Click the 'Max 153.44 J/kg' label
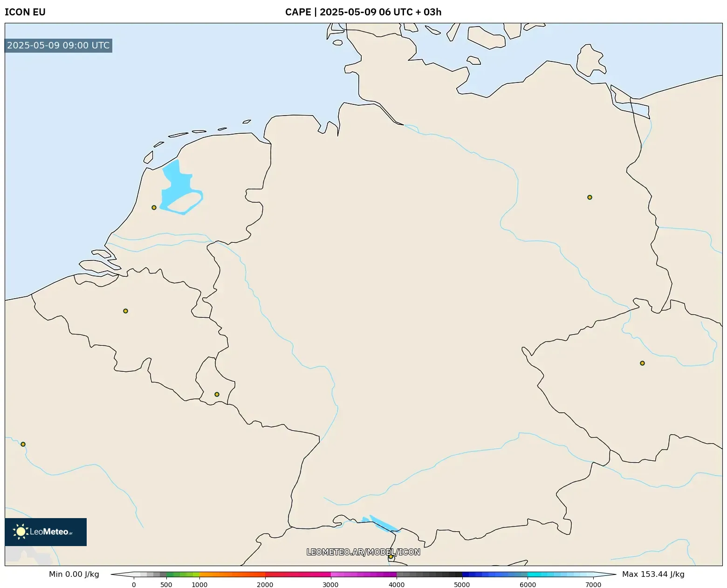727x588 pixels. pos(653,574)
